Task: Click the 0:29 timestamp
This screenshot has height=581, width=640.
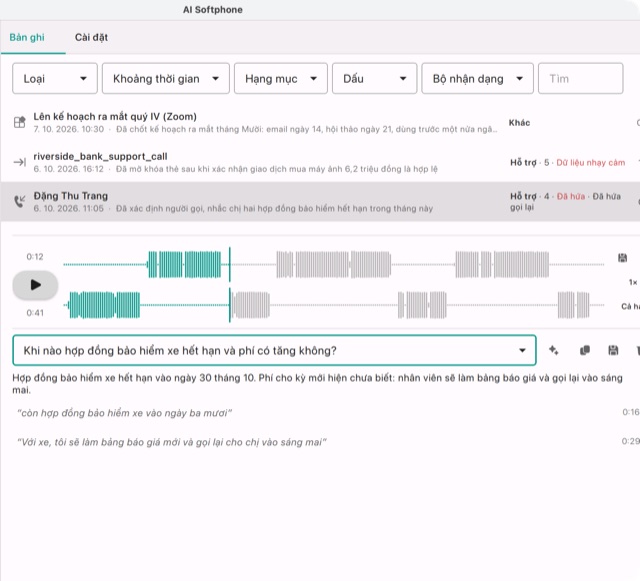Action: tap(631, 441)
